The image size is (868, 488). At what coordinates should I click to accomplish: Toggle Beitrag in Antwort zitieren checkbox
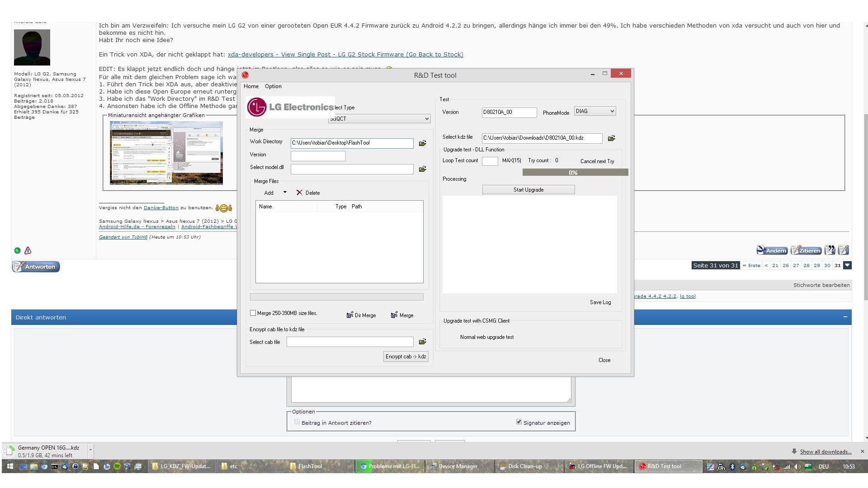(297, 422)
